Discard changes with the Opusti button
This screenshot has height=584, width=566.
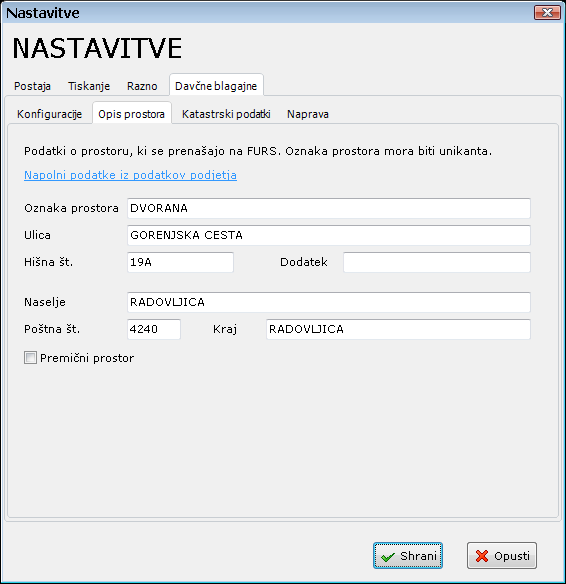click(x=502, y=555)
